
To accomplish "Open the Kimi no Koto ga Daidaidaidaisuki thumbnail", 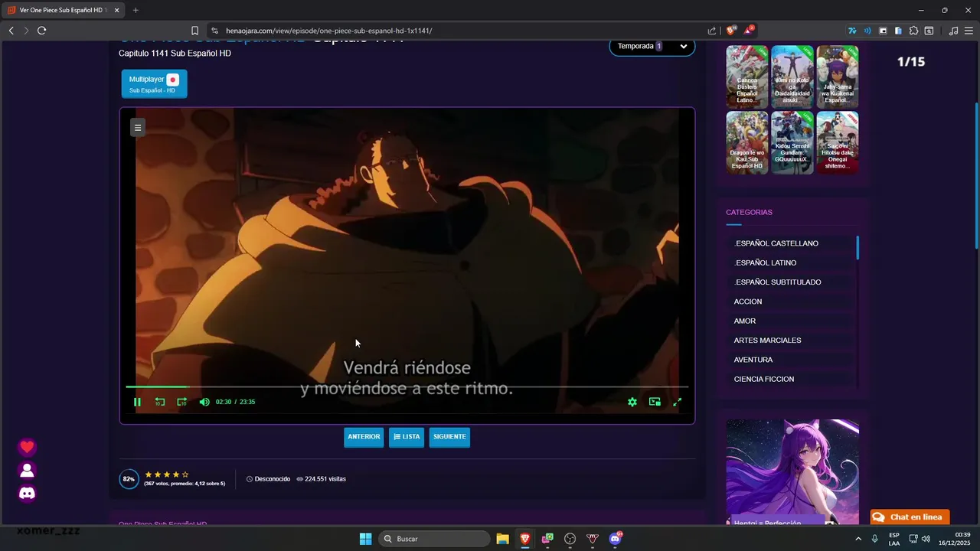I will click(x=792, y=77).
